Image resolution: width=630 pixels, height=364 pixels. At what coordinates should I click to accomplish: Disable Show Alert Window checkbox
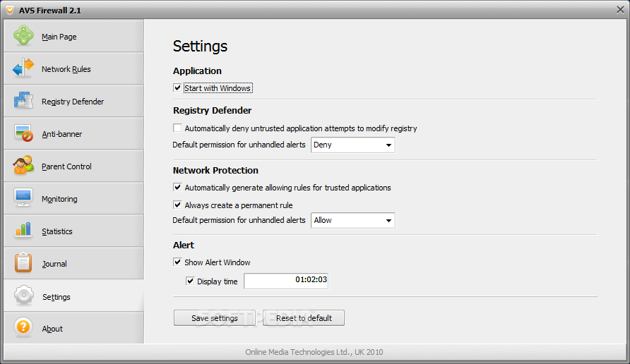click(x=177, y=262)
